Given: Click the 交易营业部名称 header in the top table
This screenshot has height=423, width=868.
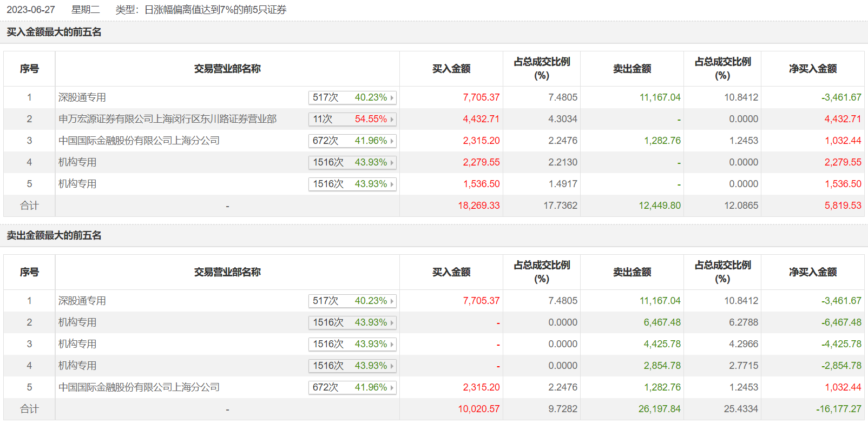Looking at the screenshot, I should (227, 69).
